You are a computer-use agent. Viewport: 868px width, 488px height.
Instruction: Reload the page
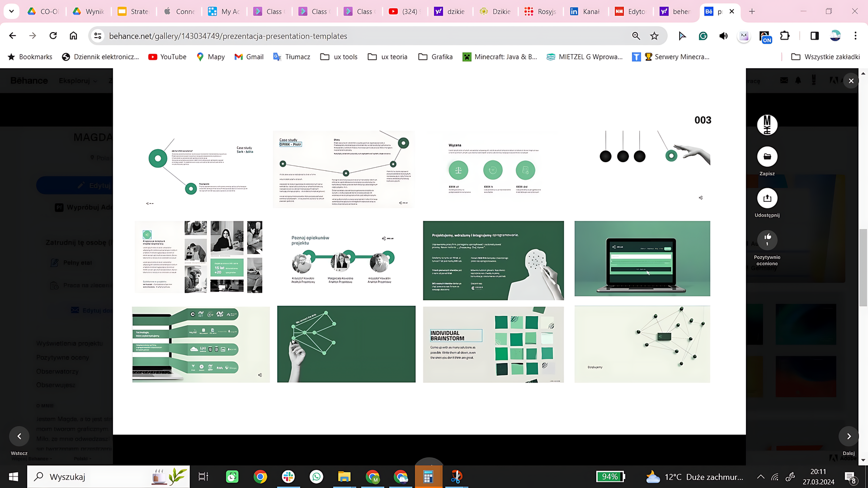[53, 36]
